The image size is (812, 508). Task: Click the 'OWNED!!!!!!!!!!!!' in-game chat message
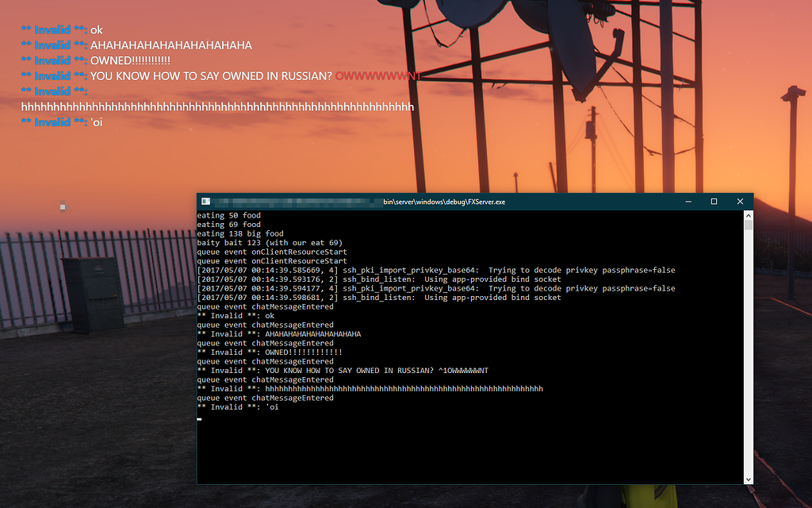[x=130, y=60]
